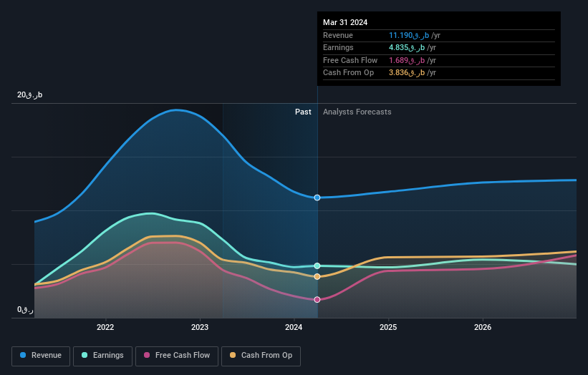Click the Earnings row label in tooltip
588x375 pixels.
pyautogui.click(x=338, y=47)
